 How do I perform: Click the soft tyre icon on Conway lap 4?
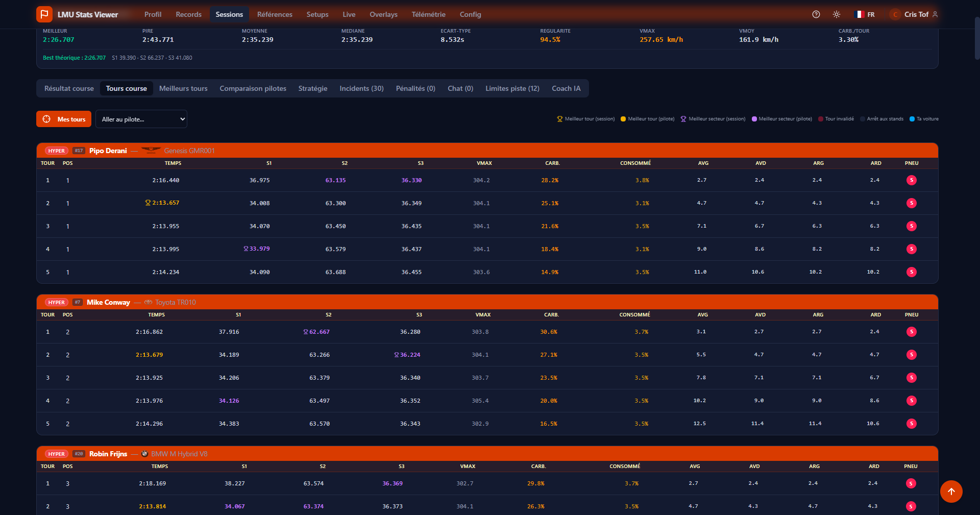point(912,401)
